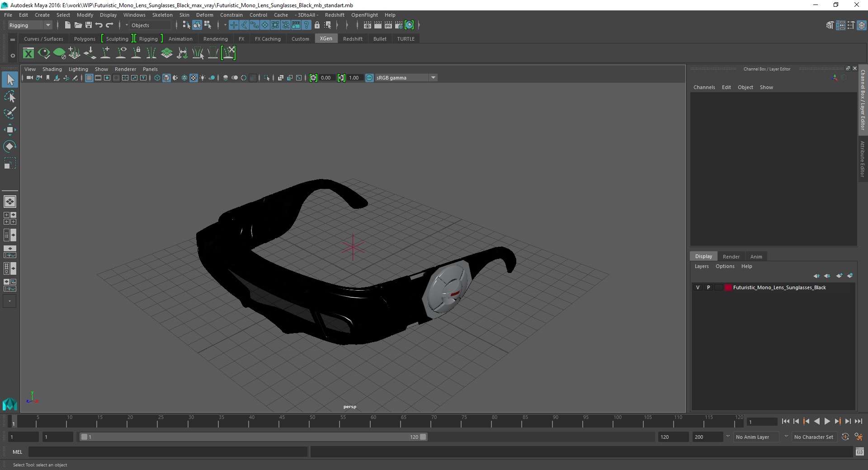Save the current scene
868x470 pixels.
pyautogui.click(x=89, y=25)
